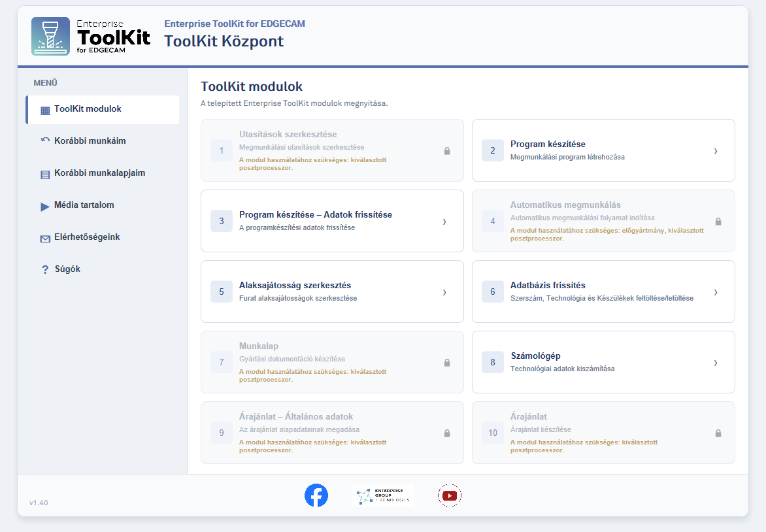Click the 'Gyártási dokumentáció készítése' description

tap(292, 359)
